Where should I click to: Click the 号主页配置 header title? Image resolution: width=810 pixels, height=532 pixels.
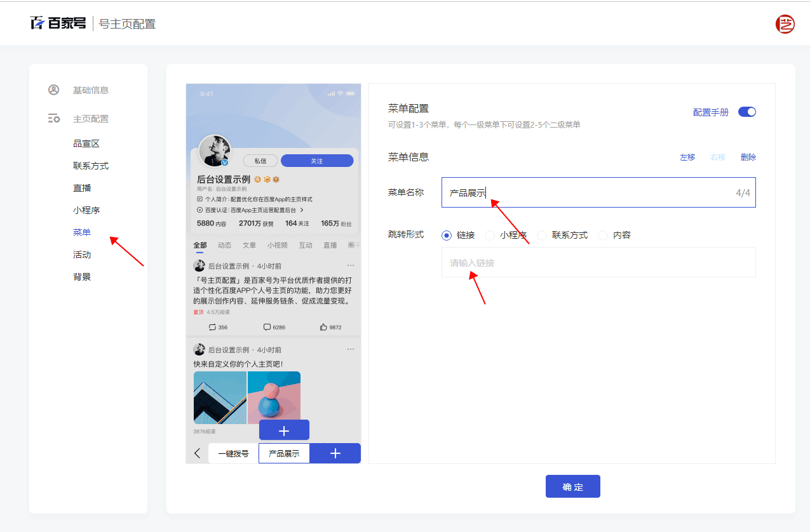tap(127, 24)
